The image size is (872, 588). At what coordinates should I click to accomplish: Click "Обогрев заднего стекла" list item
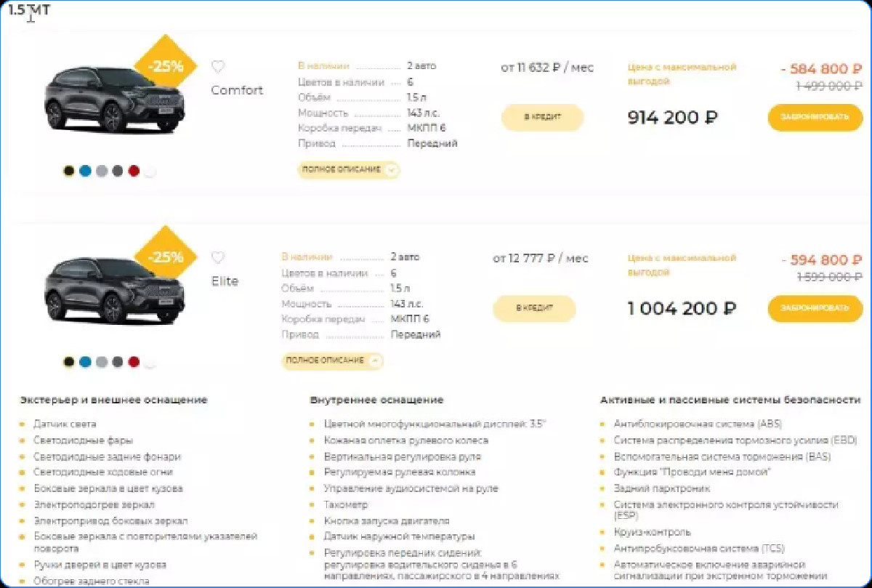pos(92,581)
